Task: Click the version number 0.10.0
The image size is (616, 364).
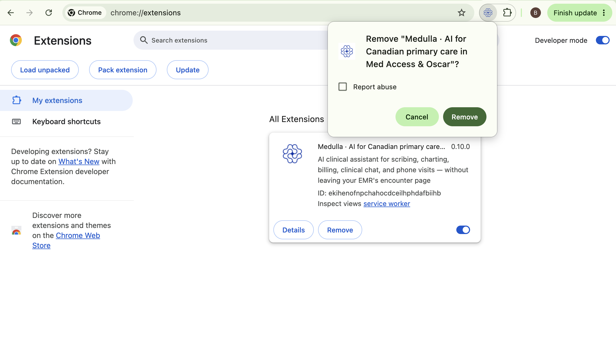Action: pyautogui.click(x=461, y=147)
